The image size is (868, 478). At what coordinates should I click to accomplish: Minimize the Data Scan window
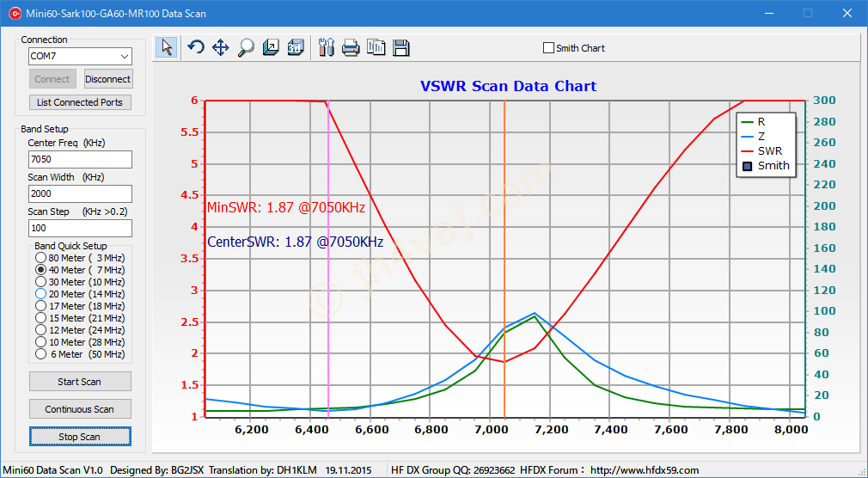point(769,13)
